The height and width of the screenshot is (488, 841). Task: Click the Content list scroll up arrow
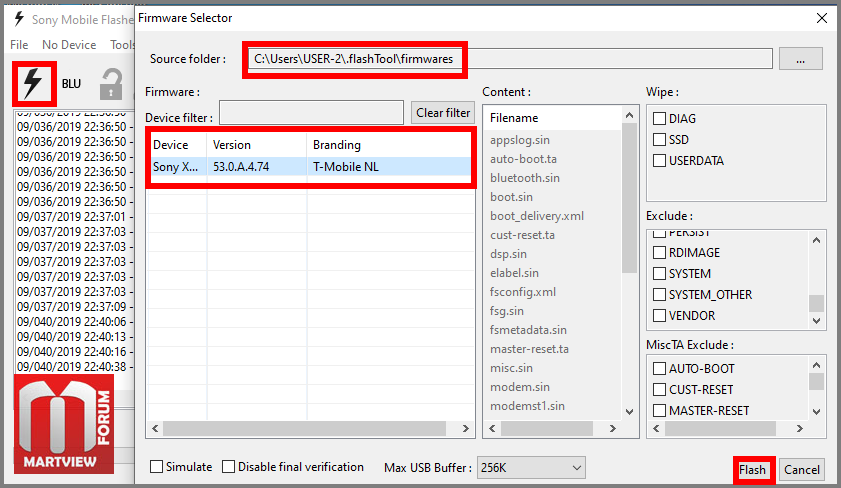point(630,115)
